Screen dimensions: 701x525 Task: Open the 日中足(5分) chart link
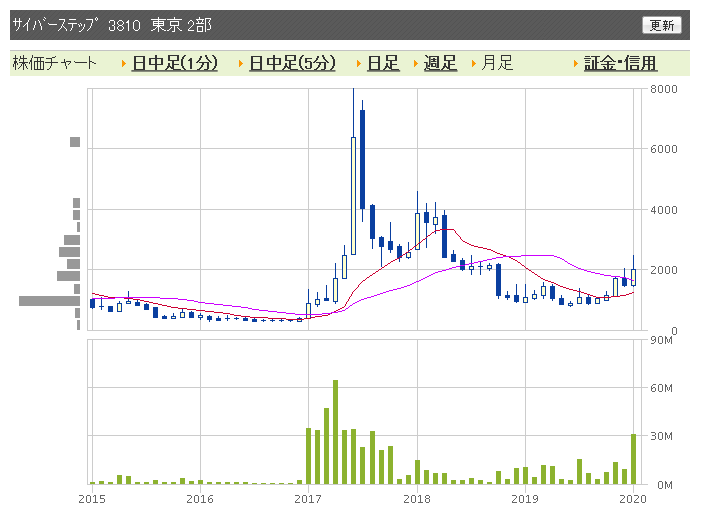tap(292, 63)
